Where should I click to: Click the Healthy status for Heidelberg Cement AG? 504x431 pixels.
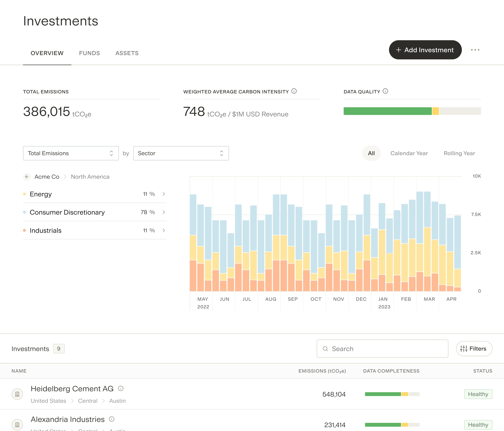pos(478,394)
